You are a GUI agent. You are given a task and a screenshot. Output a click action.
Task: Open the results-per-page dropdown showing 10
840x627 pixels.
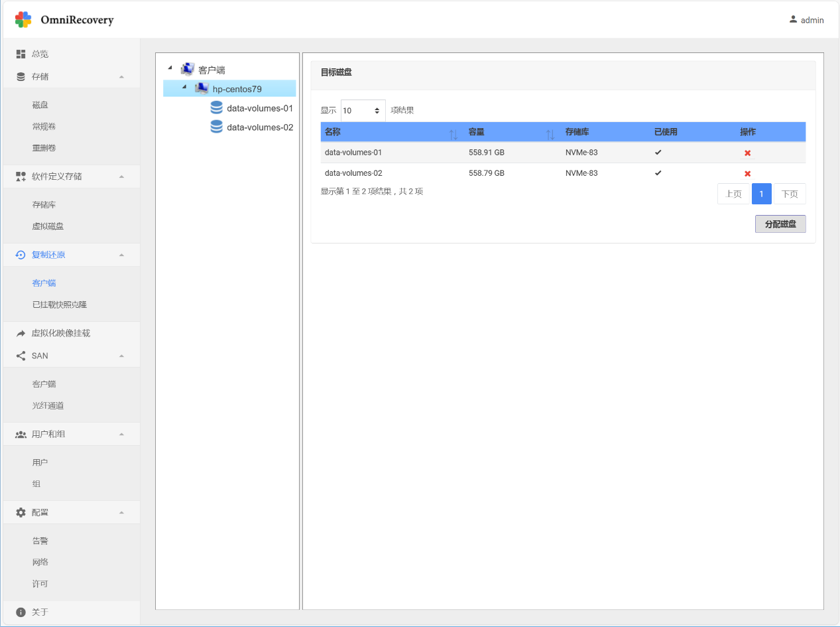coord(363,111)
